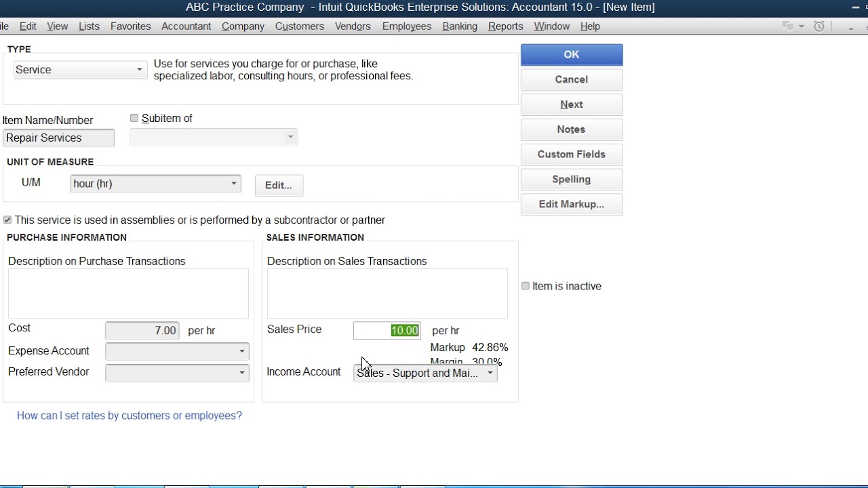
Task: Toggle the Subitem of checkbox
Action: point(134,118)
